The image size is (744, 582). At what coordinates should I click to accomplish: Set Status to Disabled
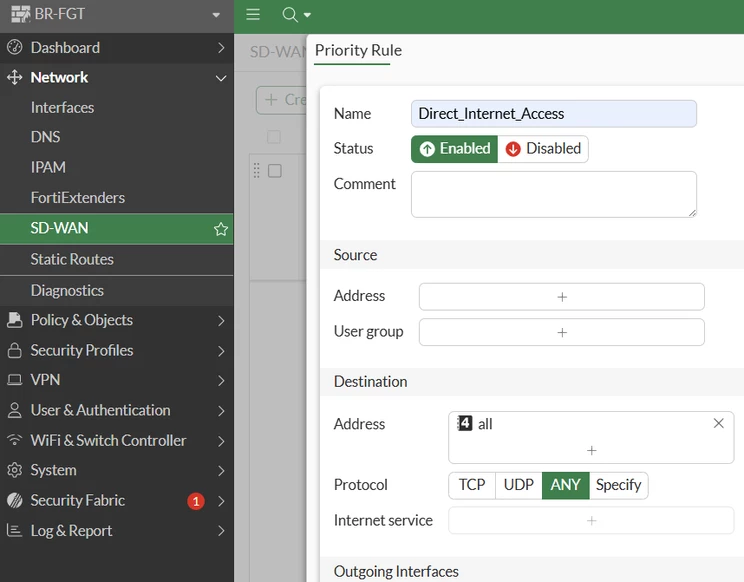click(x=543, y=149)
